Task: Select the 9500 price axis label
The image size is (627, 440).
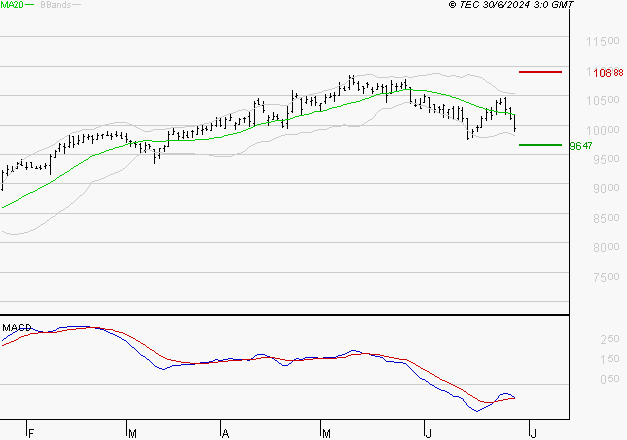Action: coord(606,159)
